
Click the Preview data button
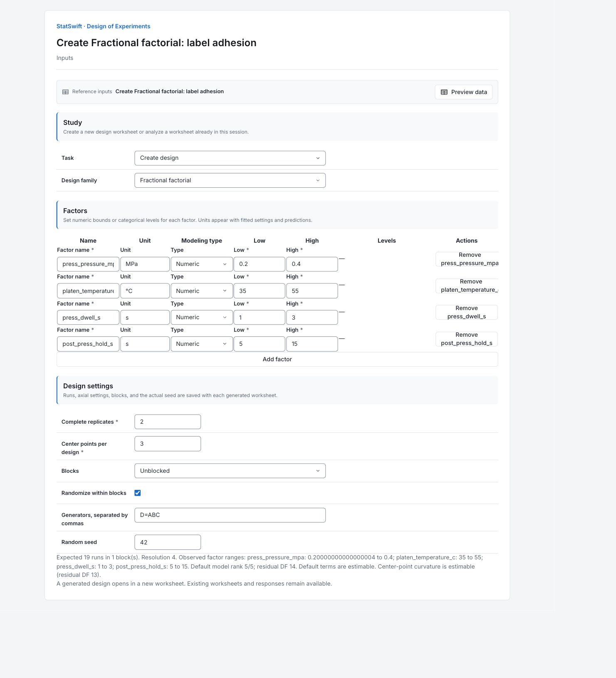pos(463,92)
